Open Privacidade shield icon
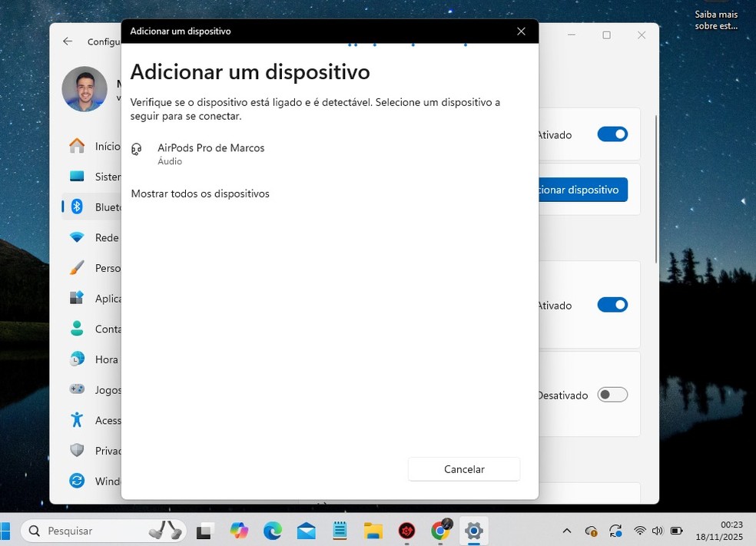 (x=77, y=450)
